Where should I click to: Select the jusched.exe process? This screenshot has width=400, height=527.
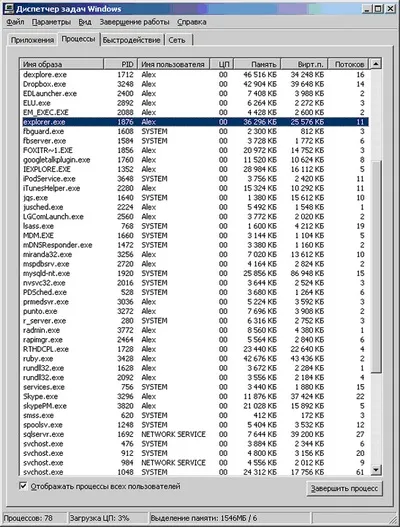coord(194,207)
